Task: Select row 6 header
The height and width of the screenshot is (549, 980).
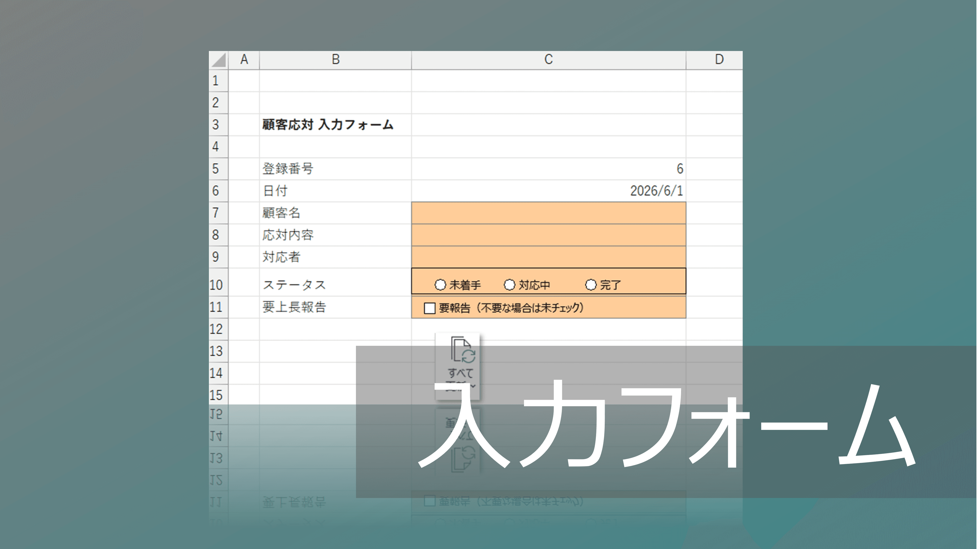Action: pyautogui.click(x=218, y=191)
